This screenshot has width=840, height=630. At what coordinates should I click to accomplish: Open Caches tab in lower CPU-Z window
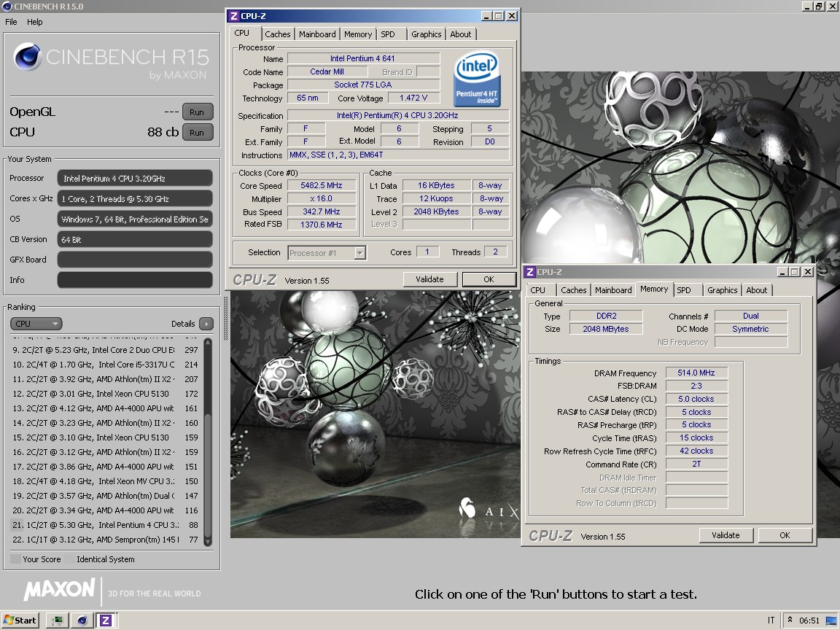[574, 290]
